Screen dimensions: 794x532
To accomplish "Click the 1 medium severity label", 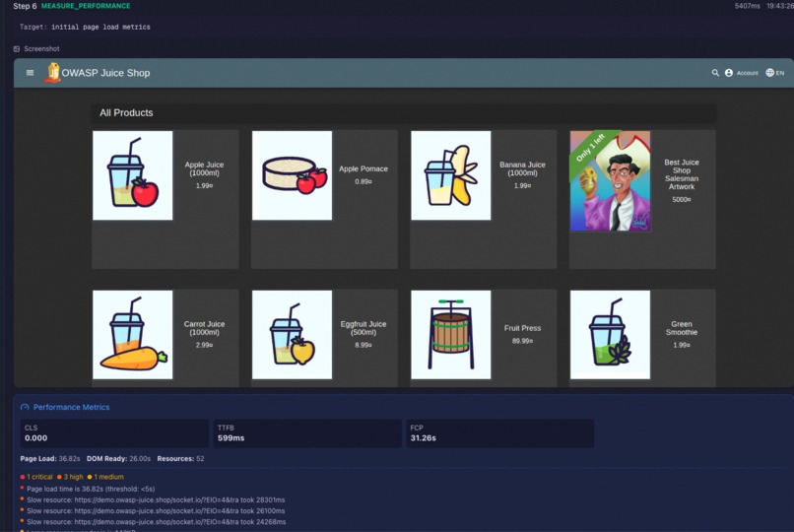I will (x=109, y=477).
